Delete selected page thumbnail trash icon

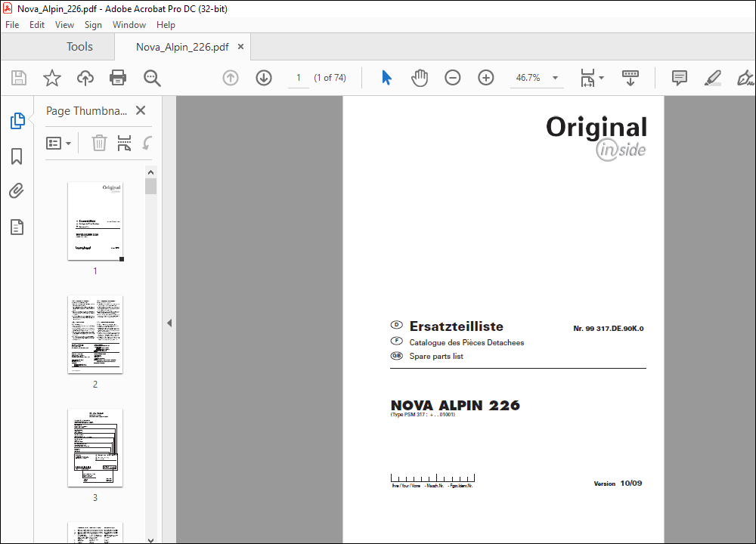coord(99,143)
